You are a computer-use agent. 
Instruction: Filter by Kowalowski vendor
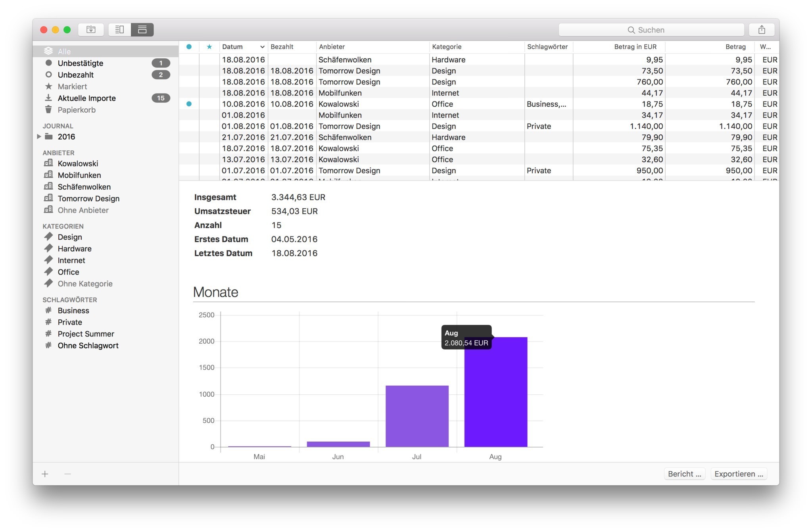point(78,163)
